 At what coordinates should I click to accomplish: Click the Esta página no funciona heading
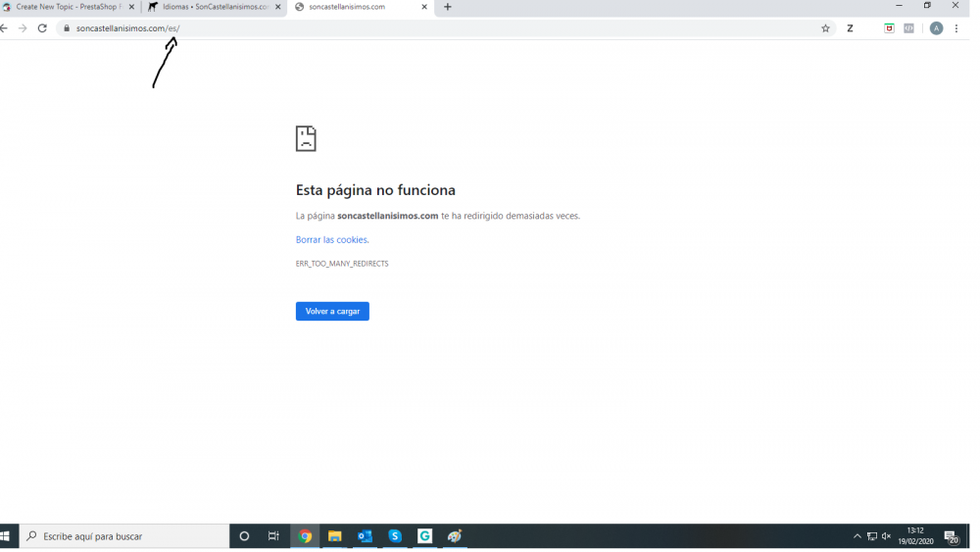tap(375, 190)
